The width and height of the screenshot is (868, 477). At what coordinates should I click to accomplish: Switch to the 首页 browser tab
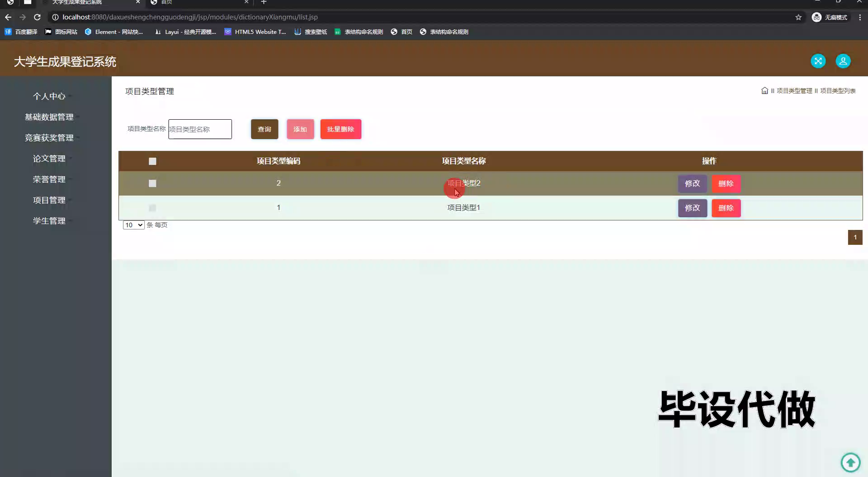[199, 2]
